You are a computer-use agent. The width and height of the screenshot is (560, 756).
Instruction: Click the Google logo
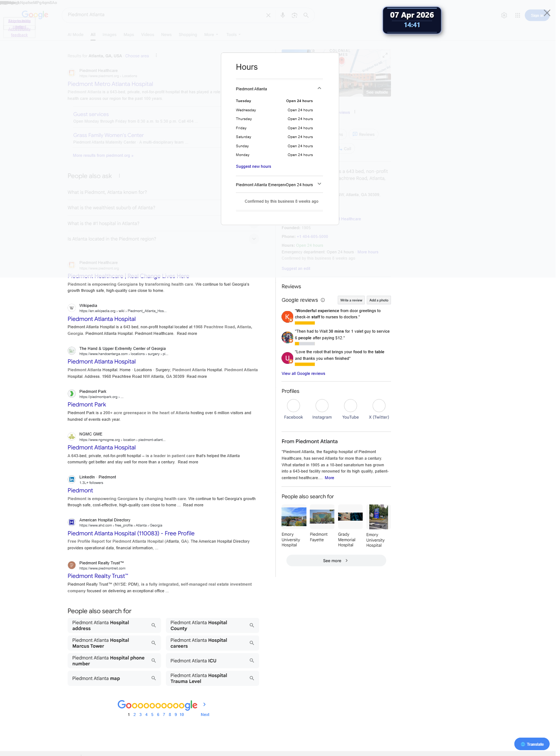tap(35, 15)
